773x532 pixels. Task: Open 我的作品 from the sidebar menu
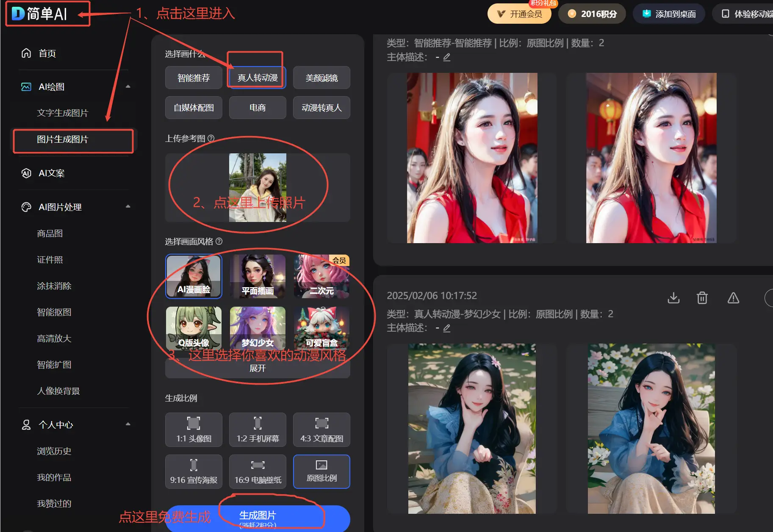pos(53,477)
